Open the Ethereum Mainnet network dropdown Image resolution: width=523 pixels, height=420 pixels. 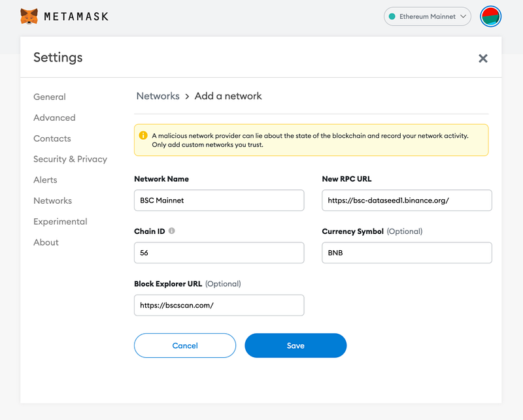click(x=428, y=16)
